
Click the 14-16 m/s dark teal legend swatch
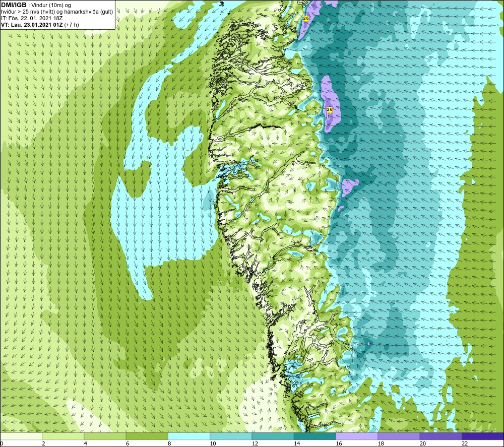tap(314, 436)
